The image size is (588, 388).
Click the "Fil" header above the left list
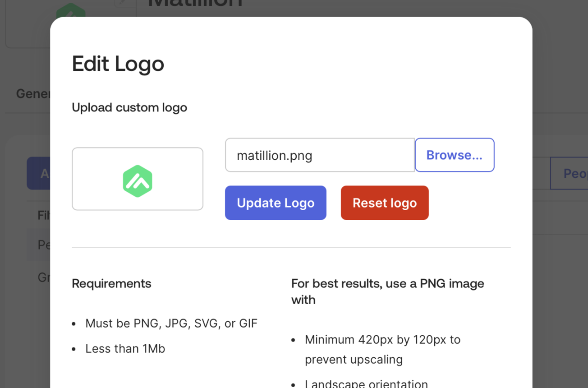43,215
